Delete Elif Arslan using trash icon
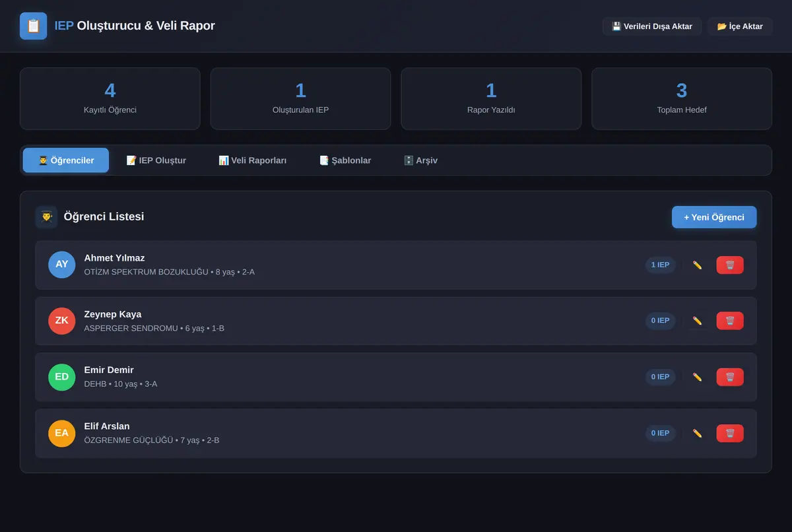 coord(730,433)
